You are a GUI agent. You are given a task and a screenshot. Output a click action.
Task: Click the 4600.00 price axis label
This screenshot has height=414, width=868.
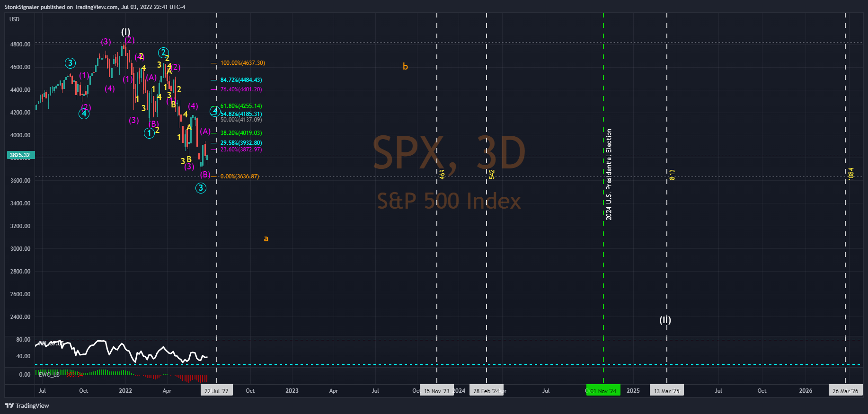(20, 67)
